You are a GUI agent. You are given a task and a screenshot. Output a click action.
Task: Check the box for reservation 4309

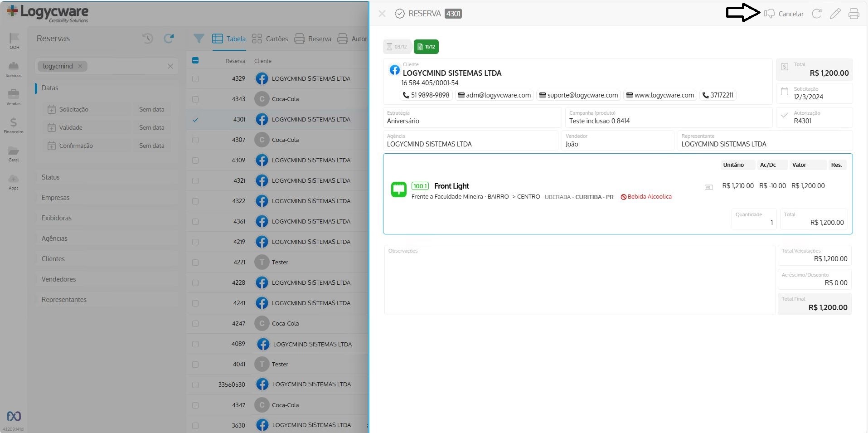pyautogui.click(x=195, y=161)
